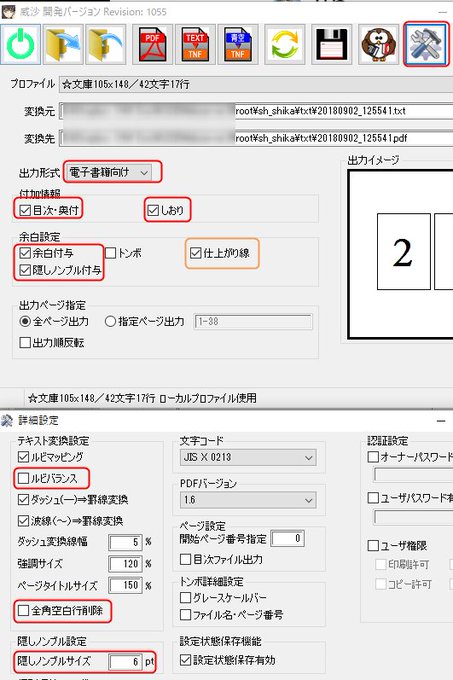Click the 変換先 file path field
Viewport: 453px width, 680px height.
[x=256, y=138]
